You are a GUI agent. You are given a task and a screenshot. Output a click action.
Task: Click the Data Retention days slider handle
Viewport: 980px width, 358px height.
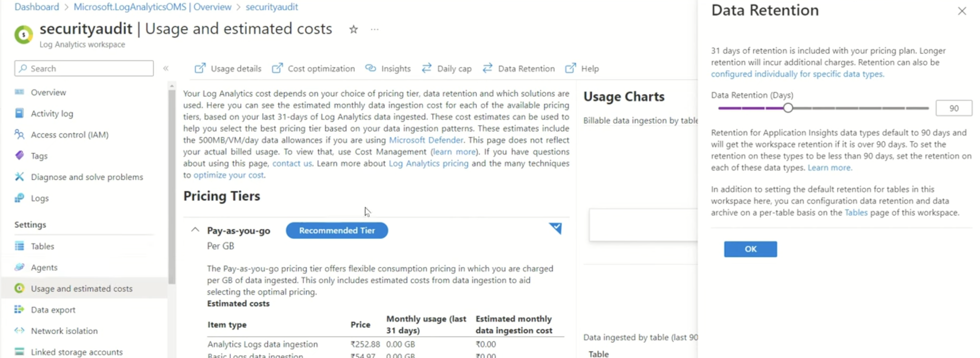[788, 108]
